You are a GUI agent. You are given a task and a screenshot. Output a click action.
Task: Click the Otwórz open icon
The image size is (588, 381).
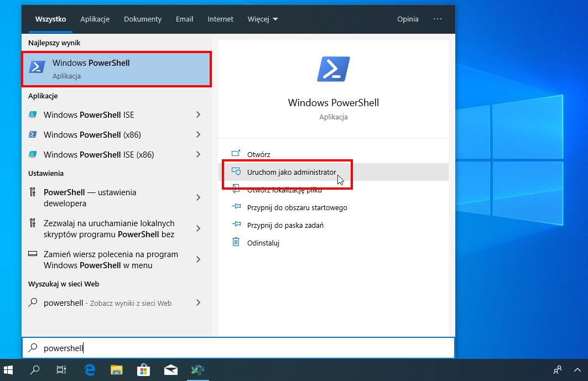pos(236,153)
